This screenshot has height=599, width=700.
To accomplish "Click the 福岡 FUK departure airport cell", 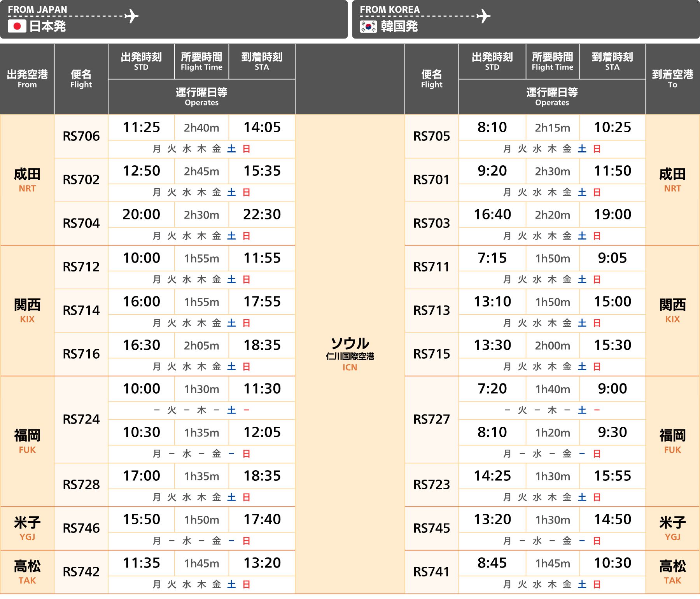I will [27, 441].
